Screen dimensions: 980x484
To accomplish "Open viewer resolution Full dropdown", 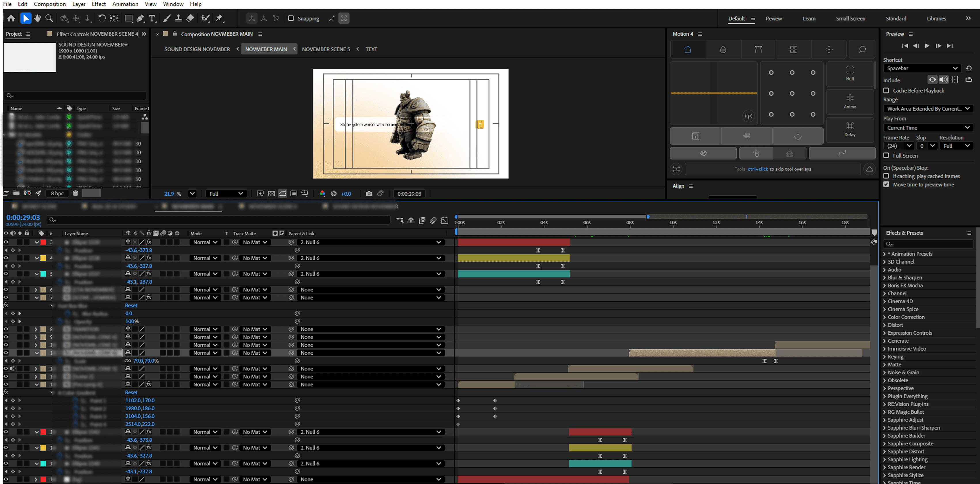I will pos(226,194).
